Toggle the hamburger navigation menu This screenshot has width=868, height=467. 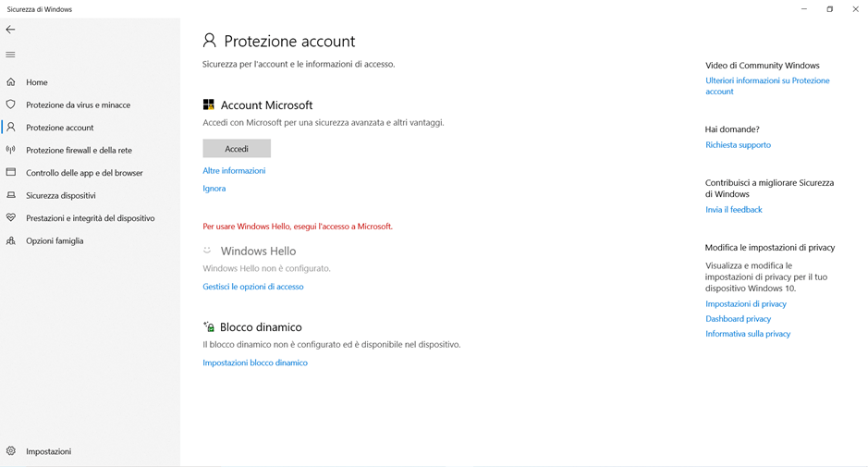(10, 55)
